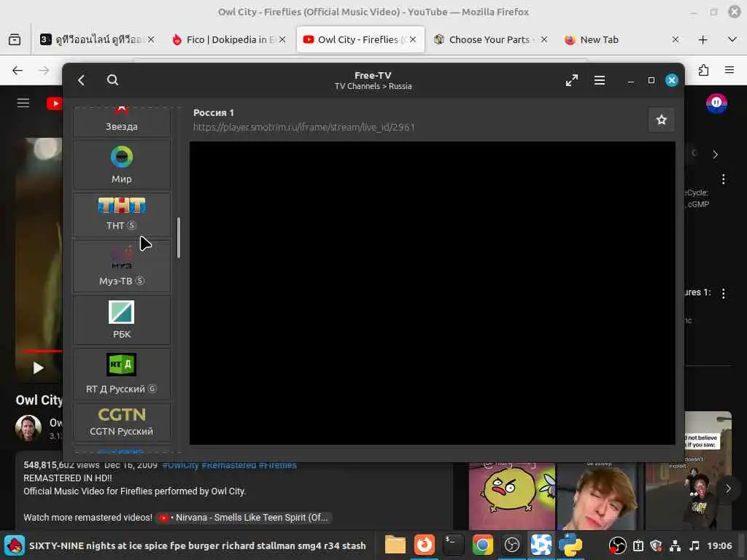The image size is (747, 560).
Task: Select the Муз-ТВ channel
Action: click(122, 265)
